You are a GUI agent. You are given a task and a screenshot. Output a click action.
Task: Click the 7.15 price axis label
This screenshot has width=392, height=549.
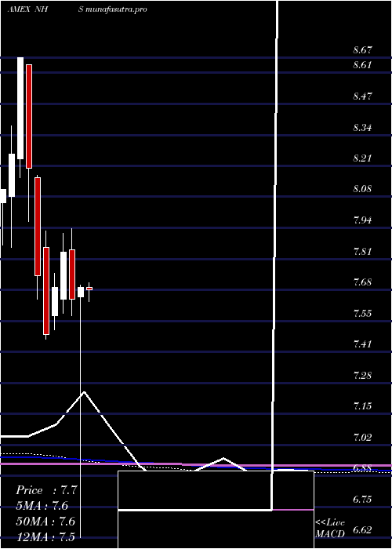click(362, 406)
